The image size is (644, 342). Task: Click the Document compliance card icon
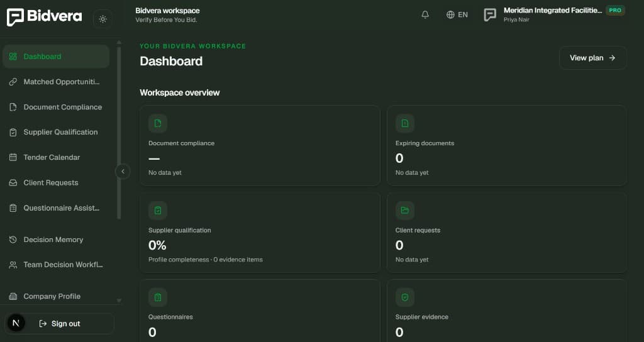click(158, 123)
